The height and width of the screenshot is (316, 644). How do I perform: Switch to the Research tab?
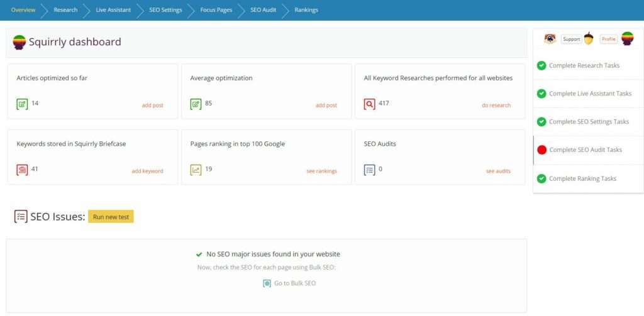coord(65,10)
